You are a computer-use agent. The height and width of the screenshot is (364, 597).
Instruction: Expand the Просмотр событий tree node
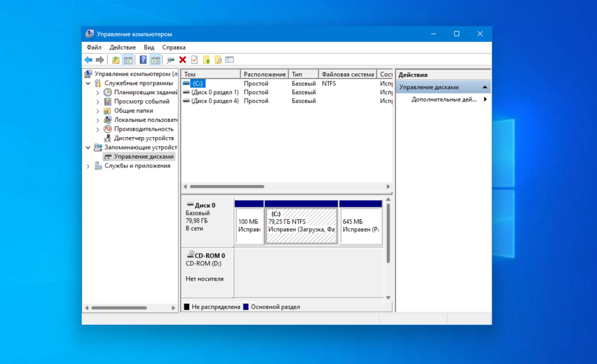(x=97, y=101)
